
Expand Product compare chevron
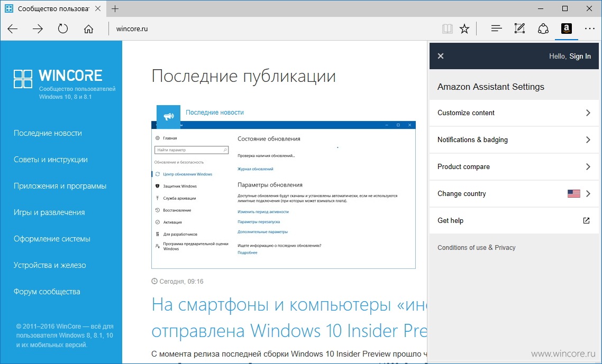click(588, 166)
